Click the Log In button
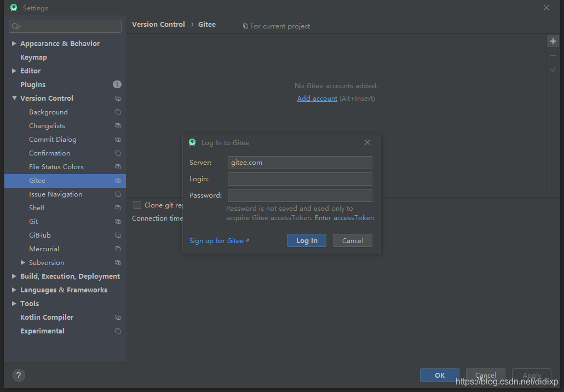The width and height of the screenshot is (564, 392). 307,240
